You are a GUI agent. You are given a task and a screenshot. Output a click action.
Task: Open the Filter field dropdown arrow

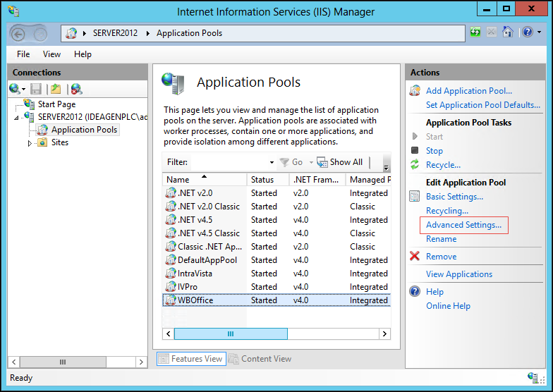(272, 162)
